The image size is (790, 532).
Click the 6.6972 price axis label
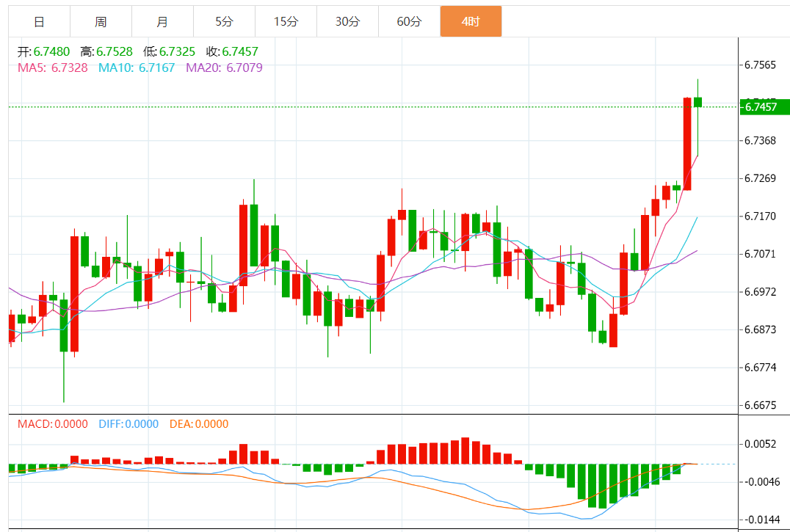click(x=761, y=292)
